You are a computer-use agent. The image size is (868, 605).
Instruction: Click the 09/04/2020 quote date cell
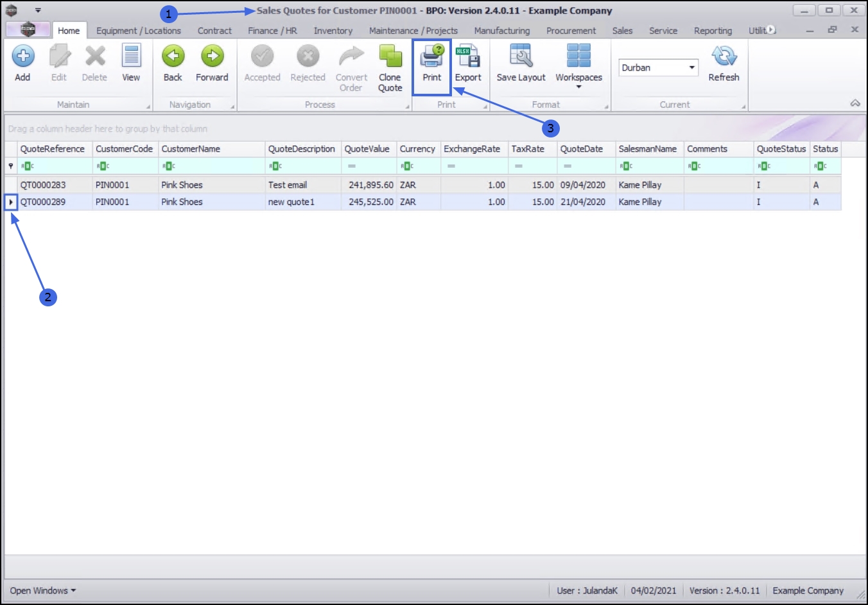586,185
